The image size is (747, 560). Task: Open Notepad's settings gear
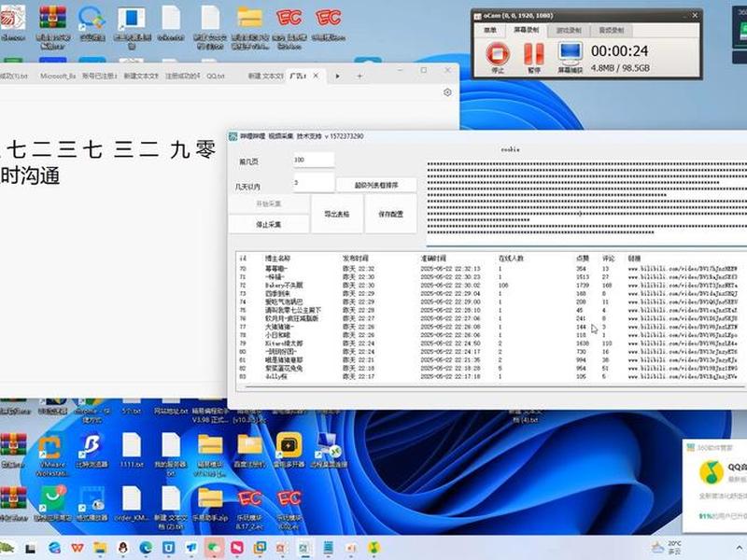pos(447,92)
